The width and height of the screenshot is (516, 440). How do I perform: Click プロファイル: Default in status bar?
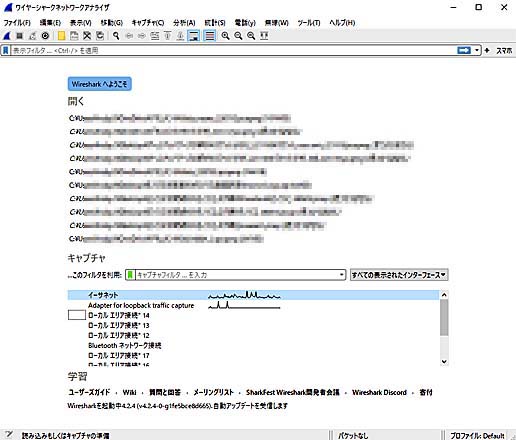click(x=477, y=436)
